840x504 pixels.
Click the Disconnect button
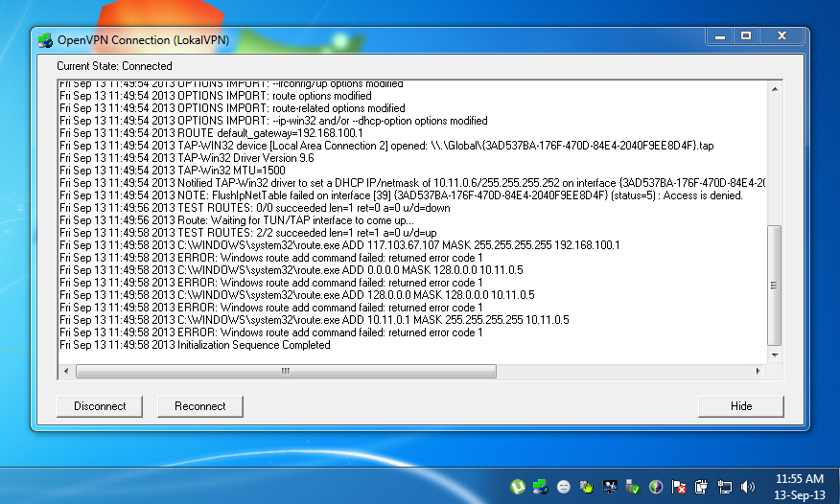[x=100, y=406]
